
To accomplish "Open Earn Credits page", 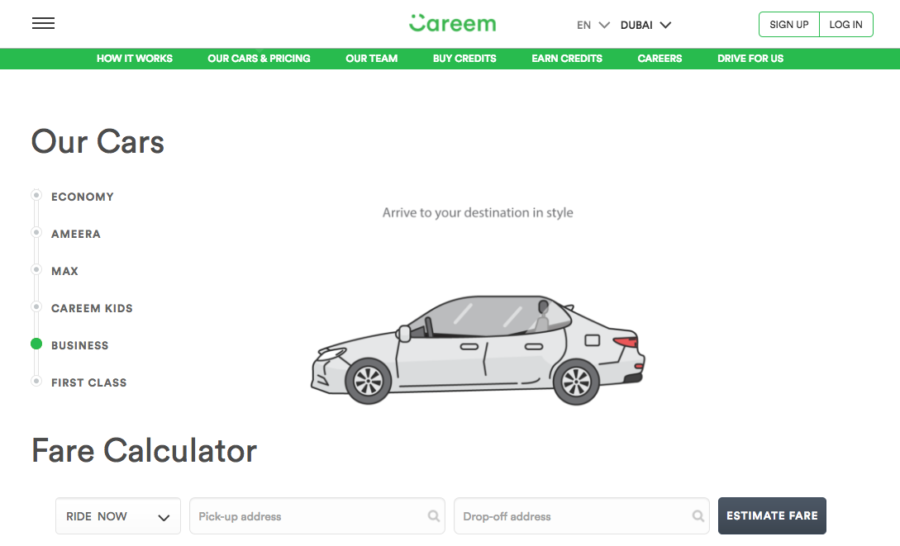I will tap(567, 59).
